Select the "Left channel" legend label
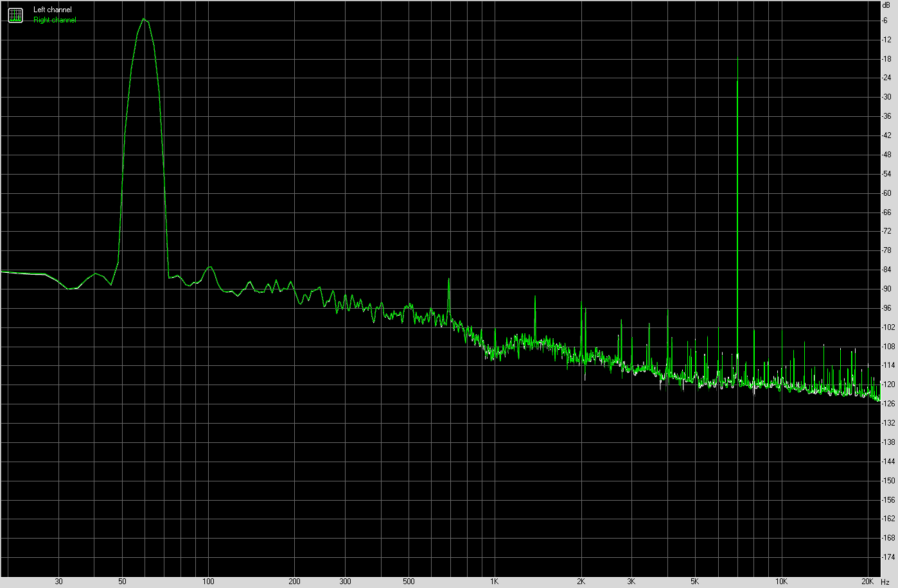Image resolution: width=898 pixels, height=588 pixels. (x=53, y=10)
